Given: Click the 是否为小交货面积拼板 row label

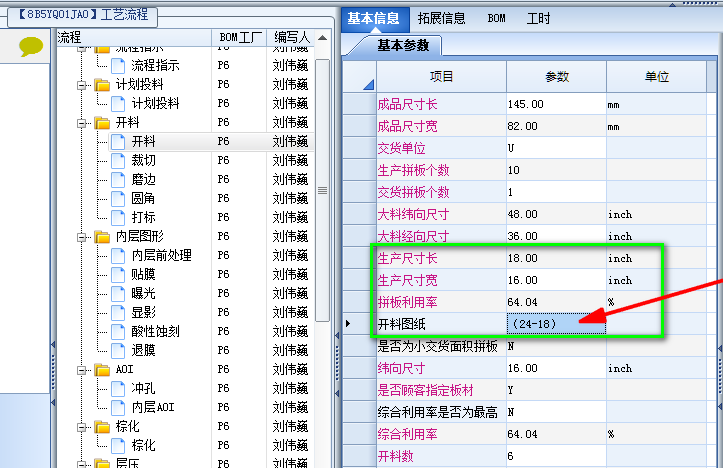Looking at the screenshot, I should 438,346.
